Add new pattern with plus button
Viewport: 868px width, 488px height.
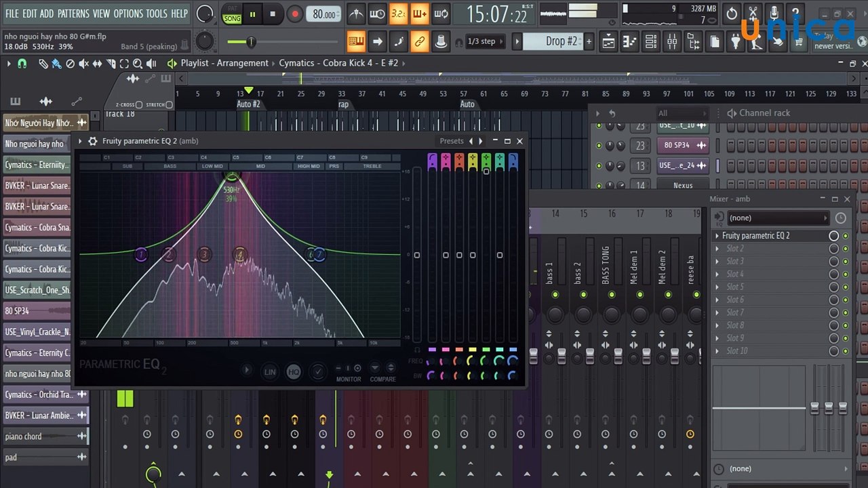tap(588, 41)
